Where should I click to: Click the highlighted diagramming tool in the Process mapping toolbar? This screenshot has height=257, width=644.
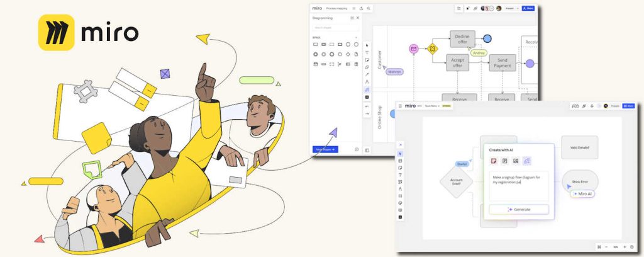click(367, 89)
